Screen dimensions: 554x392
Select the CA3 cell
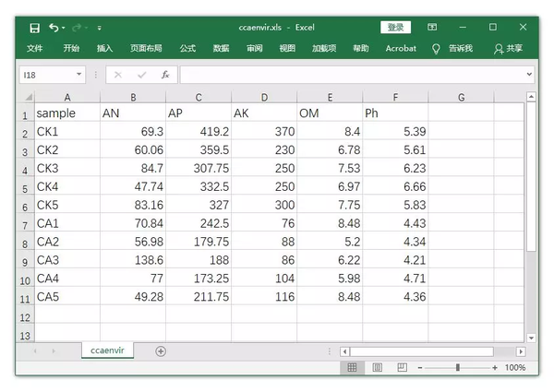[67, 260]
